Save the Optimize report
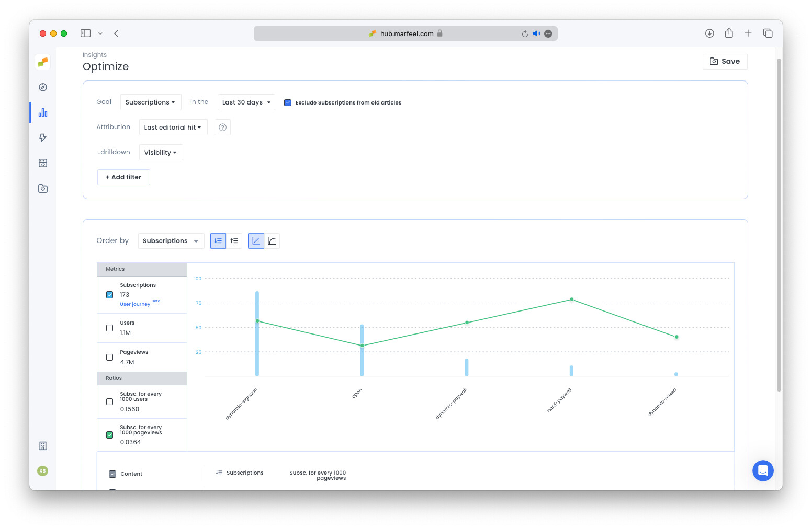The image size is (812, 529). [725, 61]
